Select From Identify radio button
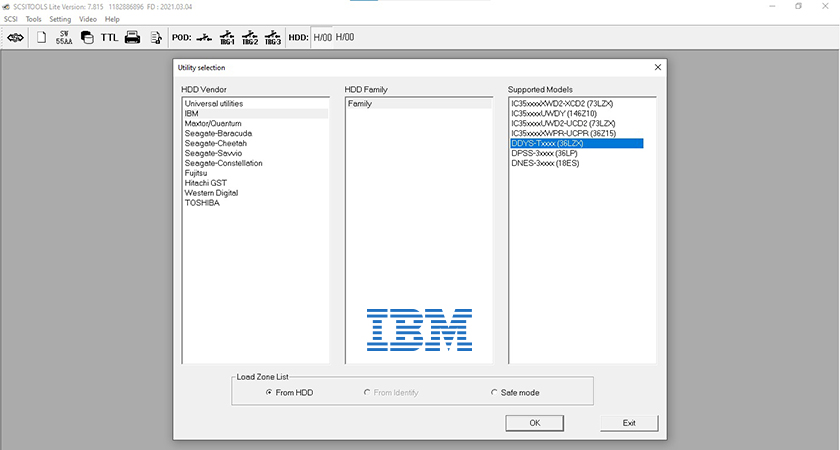Image resolution: width=840 pixels, height=450 pixels. [391, 393]
